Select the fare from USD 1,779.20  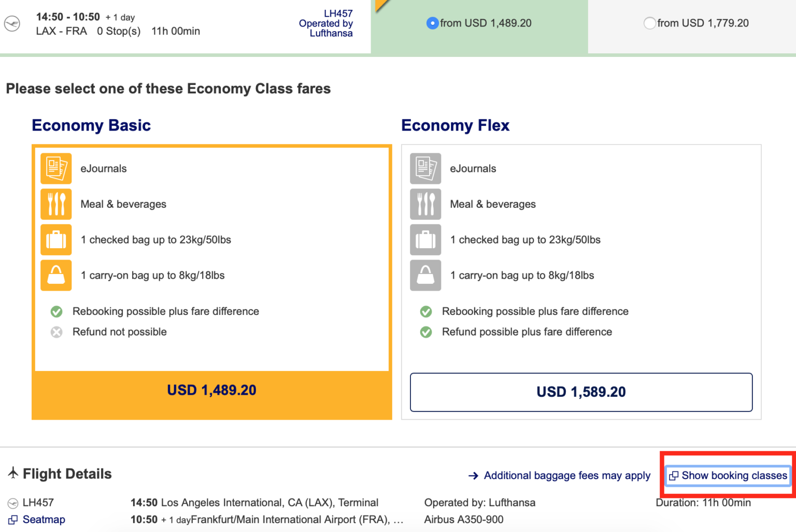pyautogui.click(x=651, y=23)
